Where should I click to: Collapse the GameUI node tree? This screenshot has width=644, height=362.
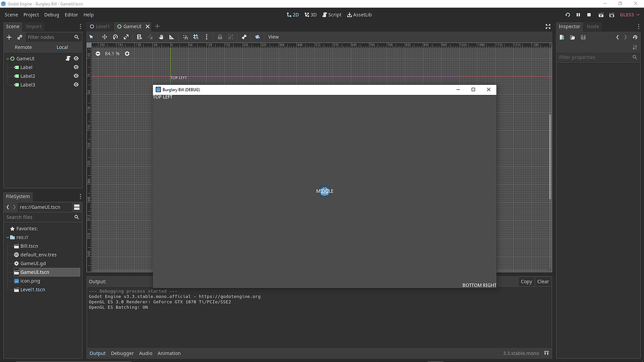pos(8,58)
